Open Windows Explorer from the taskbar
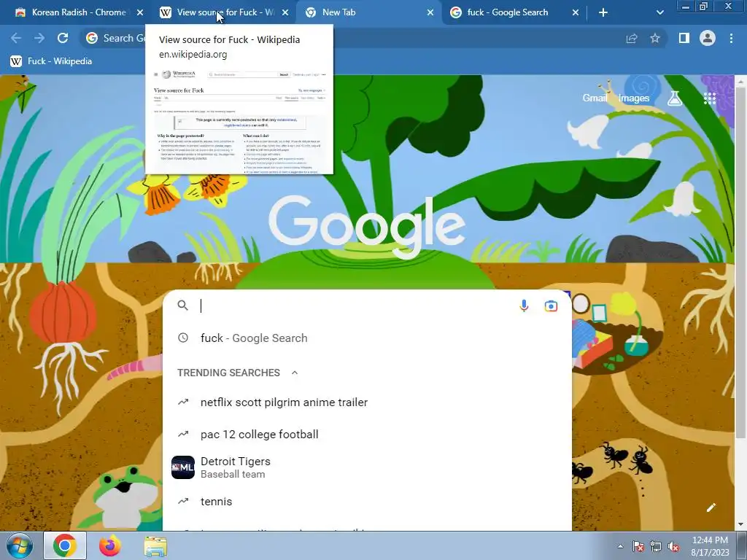Viewport: 747px width, 560px height. (x=156, y=545)
